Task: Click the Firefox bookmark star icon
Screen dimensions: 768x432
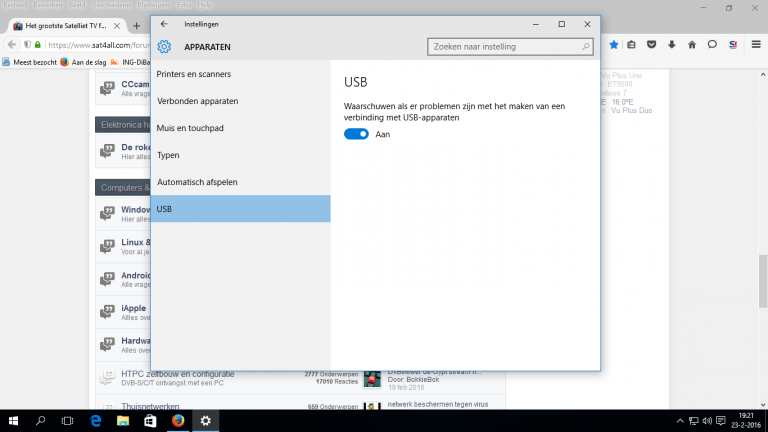Action: (614, 45)
